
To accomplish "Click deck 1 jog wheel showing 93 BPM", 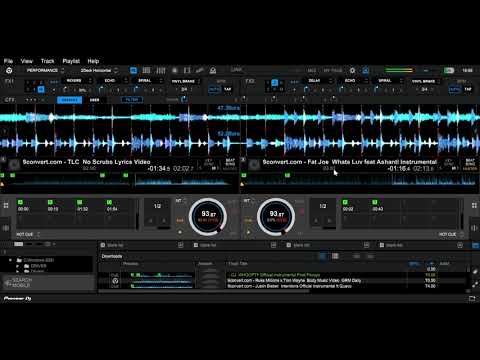I will (208, 217).
